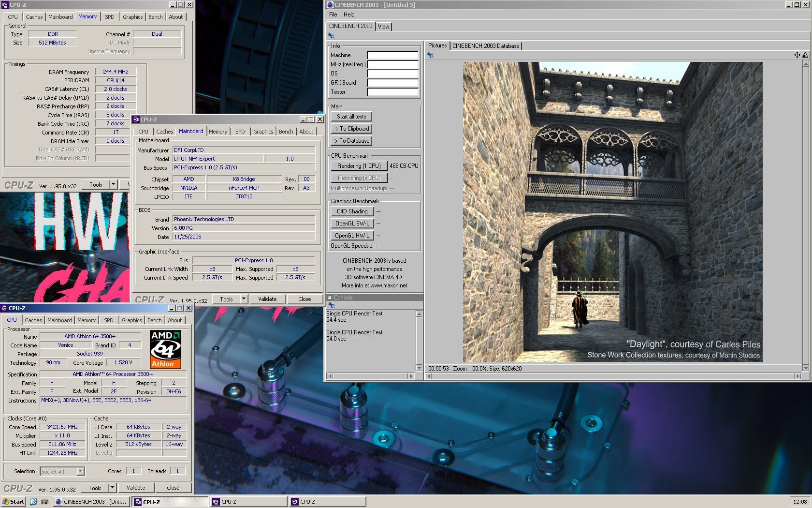The image size is (812, 508).
Task: Click the 488 CB-CPU score text
Action: 404,166
